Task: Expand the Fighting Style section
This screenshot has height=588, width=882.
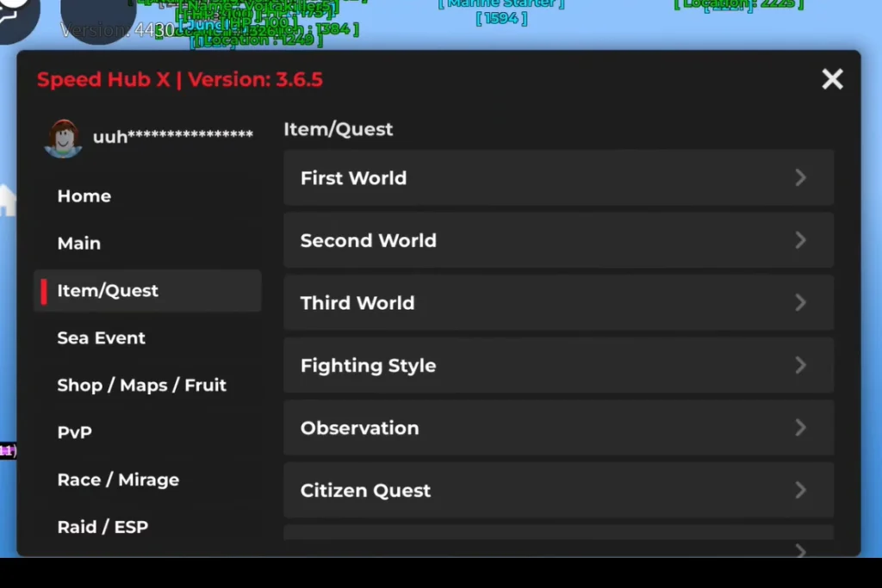Action: click(558, 365)
